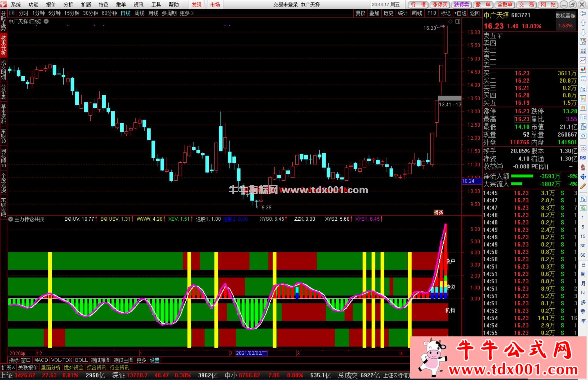Toggle the diamond marker icon above chart
The height and width of the screenshot is (380, 588).
(x=450, y=22)
